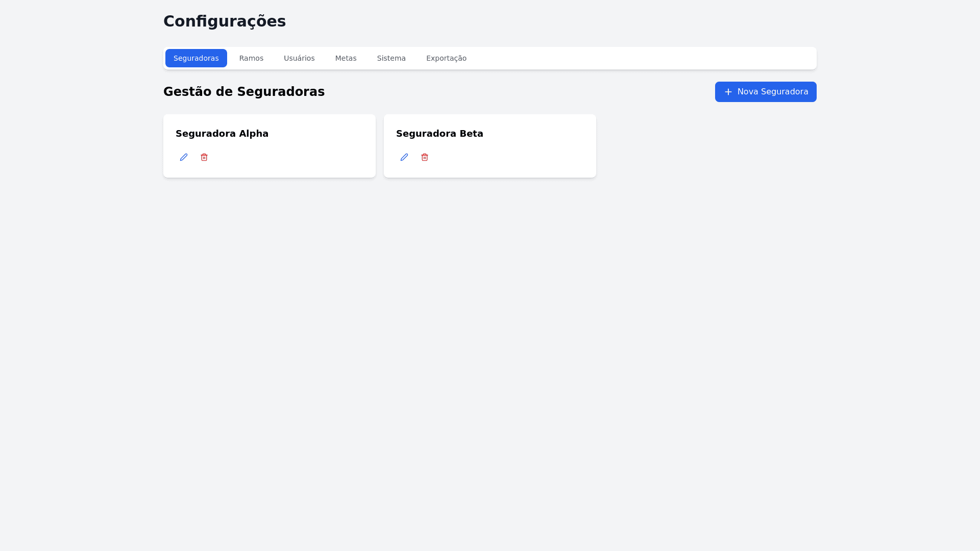Click the Configurações page heading
The width and height of the screenshot is (980, 551).
click(x=225, y=21)
